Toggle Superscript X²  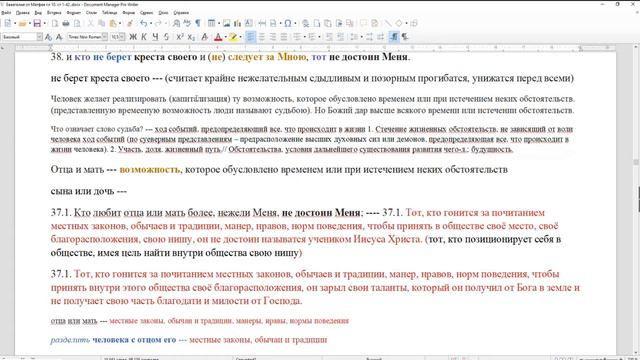pos(180,37)
